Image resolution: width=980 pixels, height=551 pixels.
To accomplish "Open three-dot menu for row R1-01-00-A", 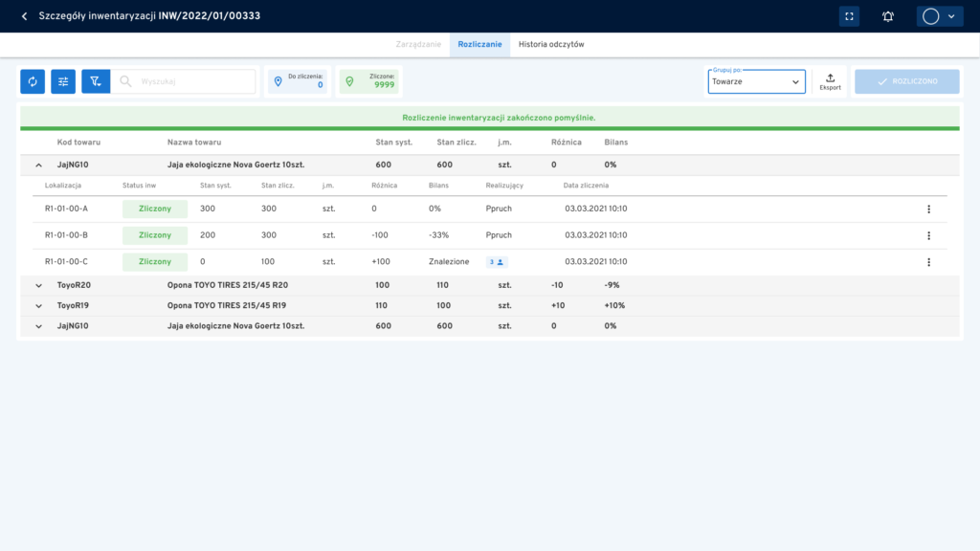I will click(x=927, y=209).
